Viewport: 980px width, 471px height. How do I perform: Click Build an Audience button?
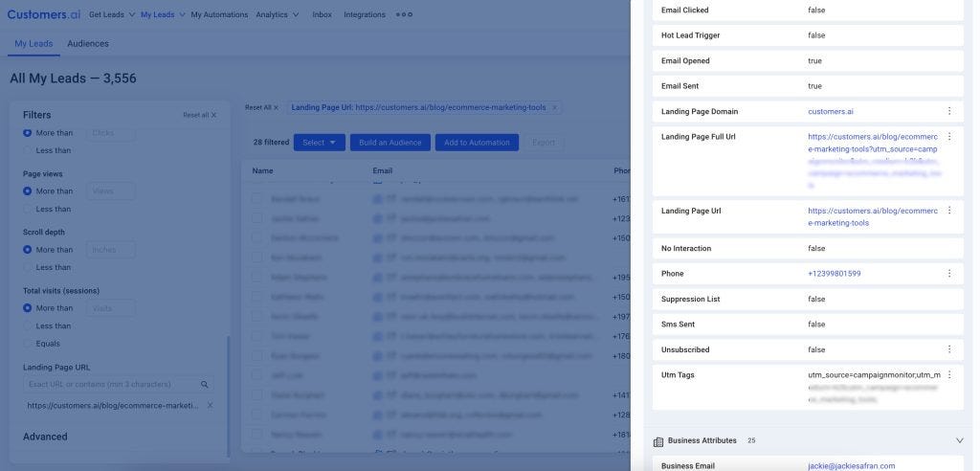click(390, 143)
